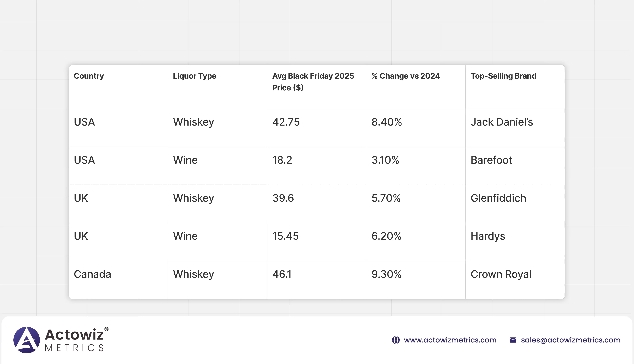Open the www.actowizmetrics.com link
The width and height of the screenshot is (634, 364).
(450, 340)
